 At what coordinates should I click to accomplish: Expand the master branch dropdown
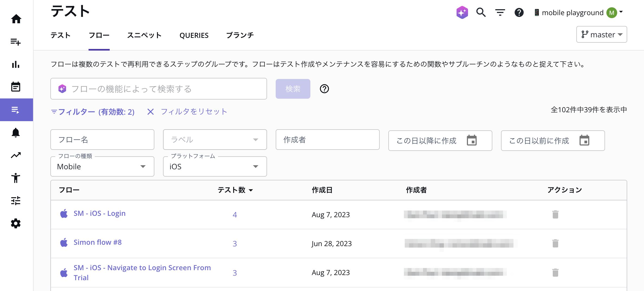(601, 35)
